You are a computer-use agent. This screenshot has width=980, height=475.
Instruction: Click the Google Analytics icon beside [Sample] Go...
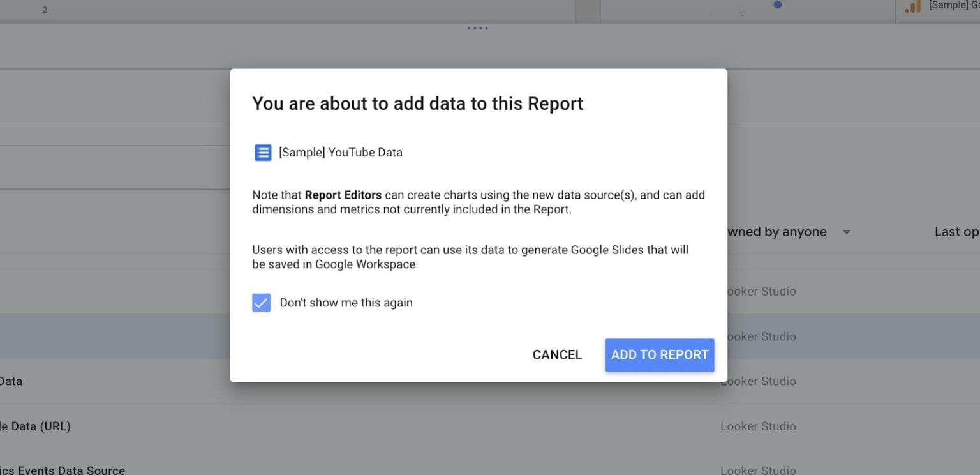(x=912, y=7)
